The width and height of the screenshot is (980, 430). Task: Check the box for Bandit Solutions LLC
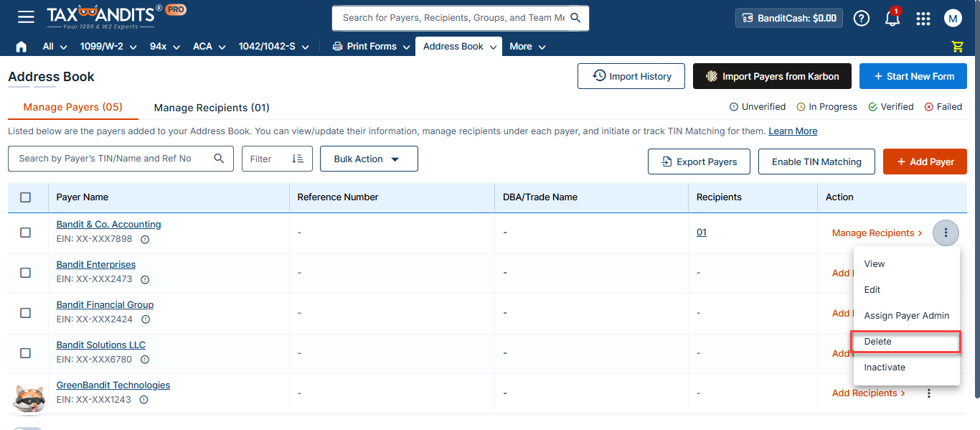tap(25, 353)
